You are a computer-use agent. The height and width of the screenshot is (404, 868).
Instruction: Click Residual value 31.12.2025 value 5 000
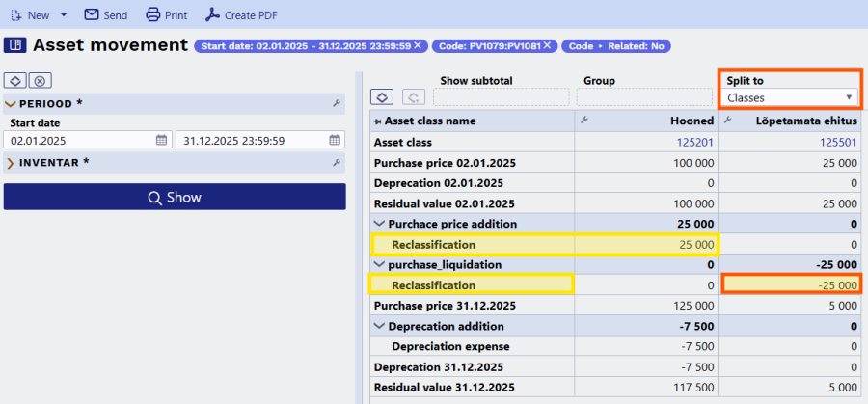(x=843, y=387)
